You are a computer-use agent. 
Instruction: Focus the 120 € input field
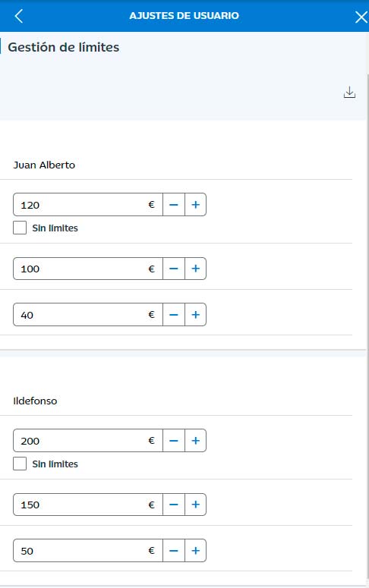[x=88, y=205]
